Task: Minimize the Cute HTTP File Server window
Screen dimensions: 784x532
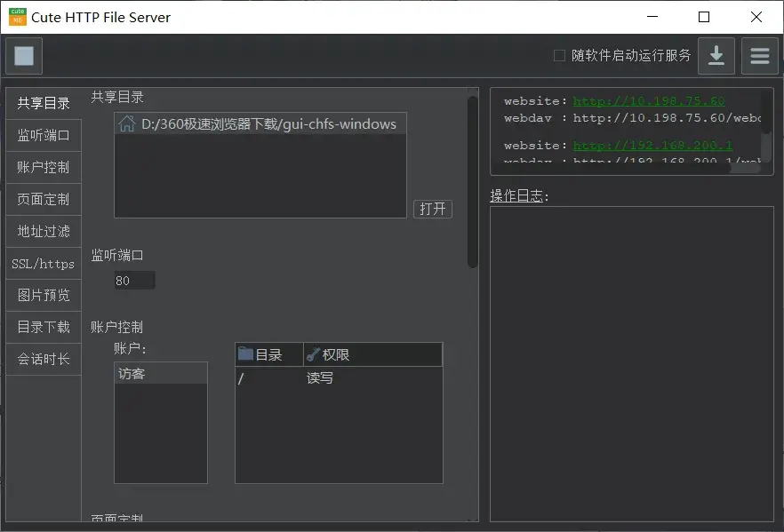Action: click(x=652, y=17)
